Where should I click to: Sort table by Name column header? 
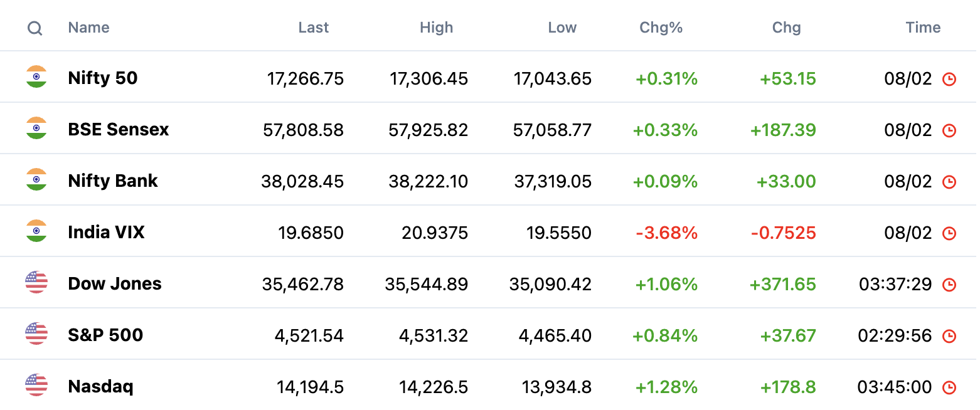(88, 28)
